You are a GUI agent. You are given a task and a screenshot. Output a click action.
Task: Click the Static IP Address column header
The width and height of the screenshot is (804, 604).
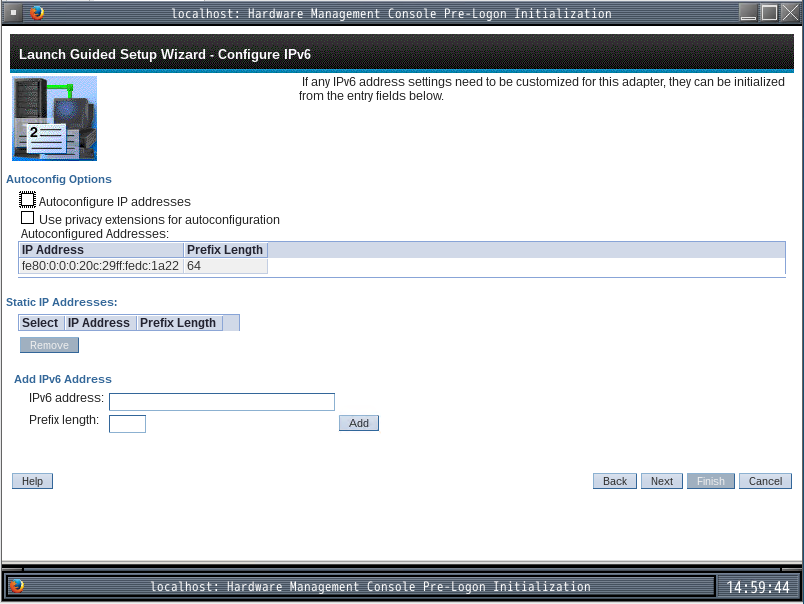pos(99,323)
